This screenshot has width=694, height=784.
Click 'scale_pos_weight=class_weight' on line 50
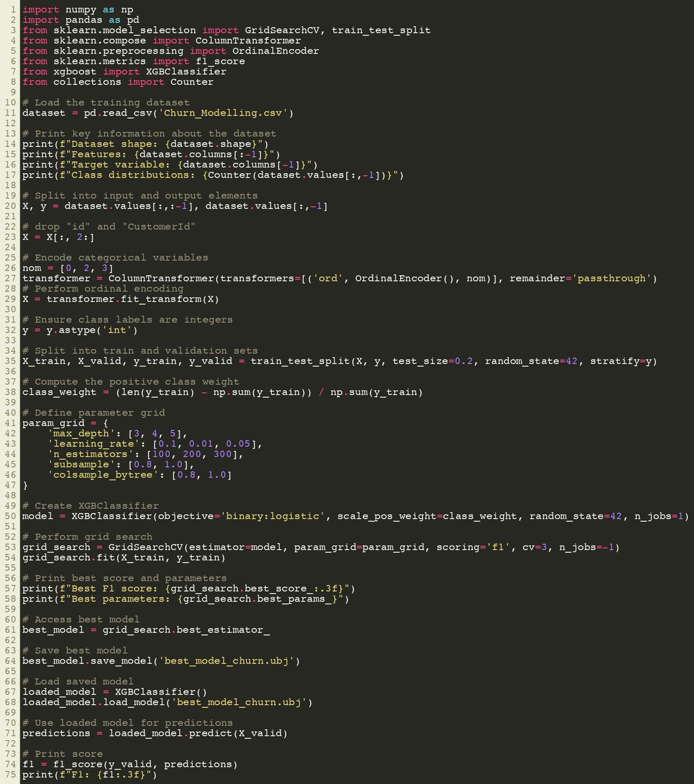(x=426, y=516)
